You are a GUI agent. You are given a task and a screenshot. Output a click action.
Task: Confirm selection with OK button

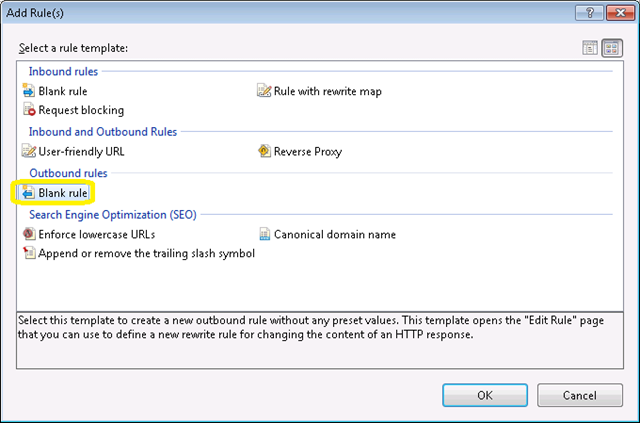coord(485,395)
